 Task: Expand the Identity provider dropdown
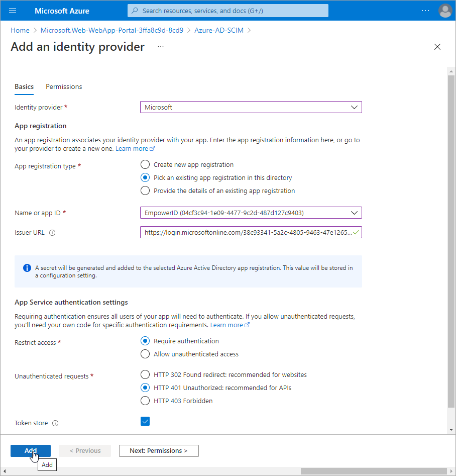click(251, 107)
